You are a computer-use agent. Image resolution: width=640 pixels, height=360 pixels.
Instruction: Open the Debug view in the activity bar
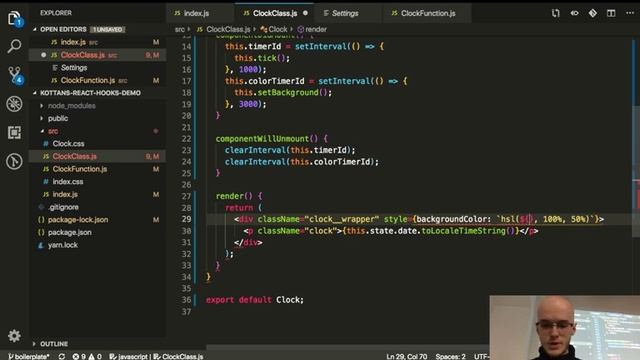[x=14, y=104]
